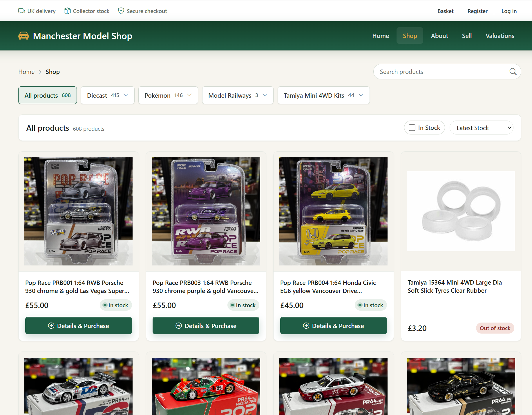Click Manchester Model Shop site title
532x415 pixels.
click(83, 36)
